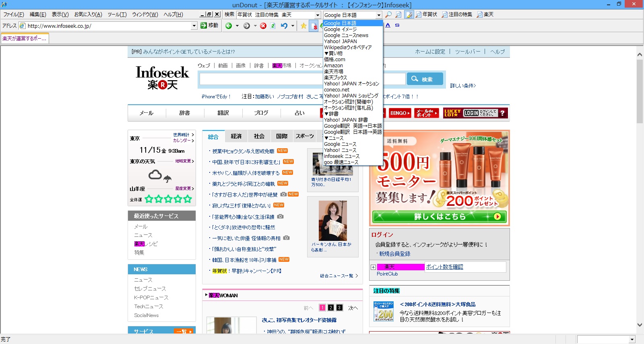Click in the Infoseek search field
Image resolution: width=644 pixels, height=344 pixels.
(x=302, y=79)
